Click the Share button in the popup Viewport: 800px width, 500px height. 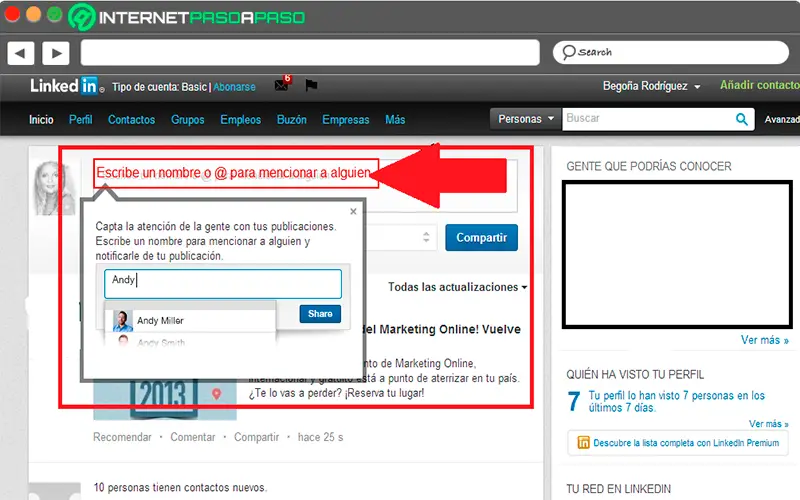click(320, 314)
